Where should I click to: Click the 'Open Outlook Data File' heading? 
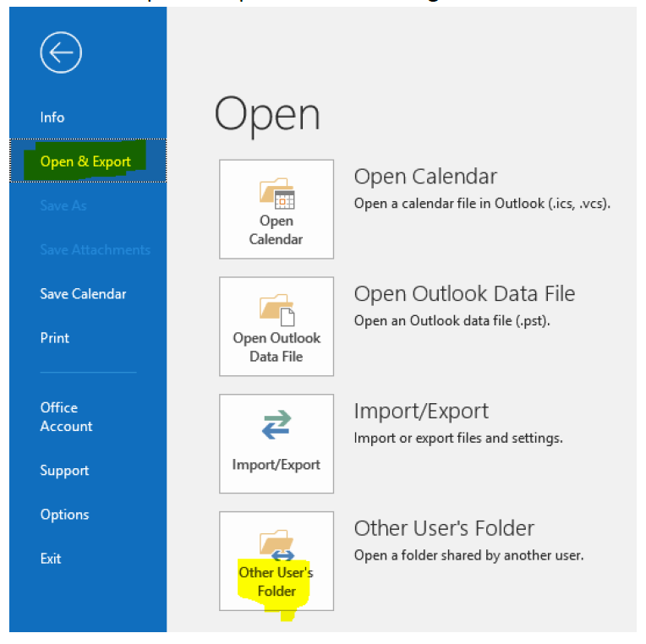coord(464,294)
